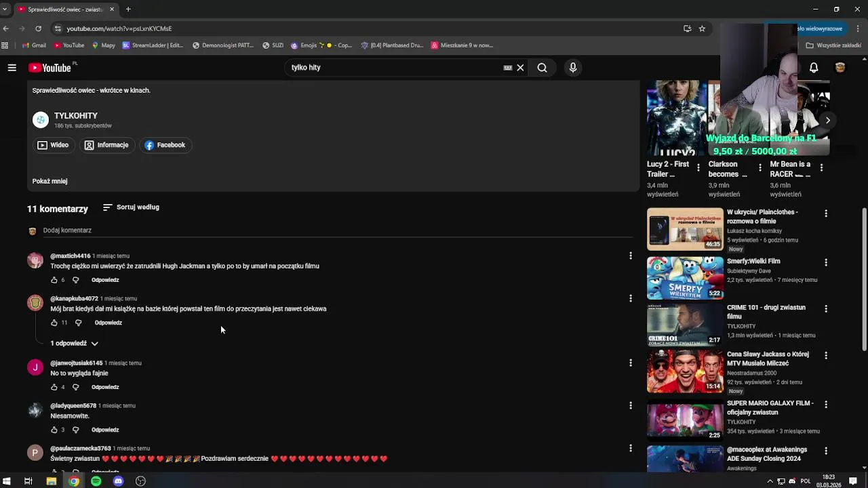Dislike comment by @kanapkuba4072
This screenshot has width=868, height=488.
(x=78, y=323)
